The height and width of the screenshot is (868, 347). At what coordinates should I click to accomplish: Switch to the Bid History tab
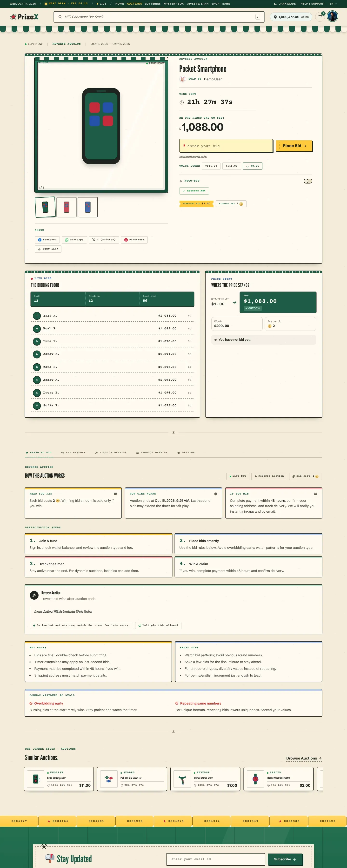[73, 453]
